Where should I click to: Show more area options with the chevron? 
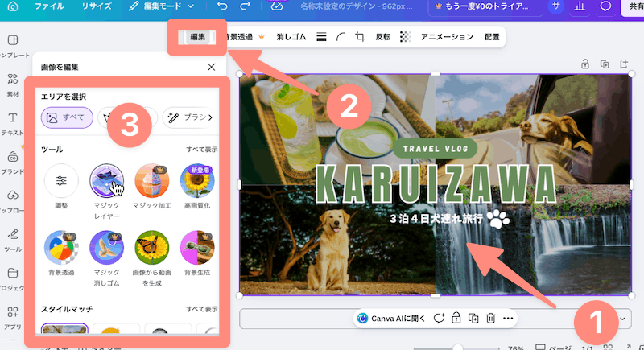point(211,117)
